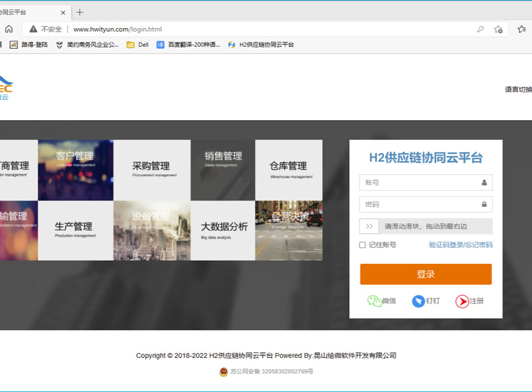
Task: Log in with the 微信 WeChat icon
Action: click(x=375, y=301)
